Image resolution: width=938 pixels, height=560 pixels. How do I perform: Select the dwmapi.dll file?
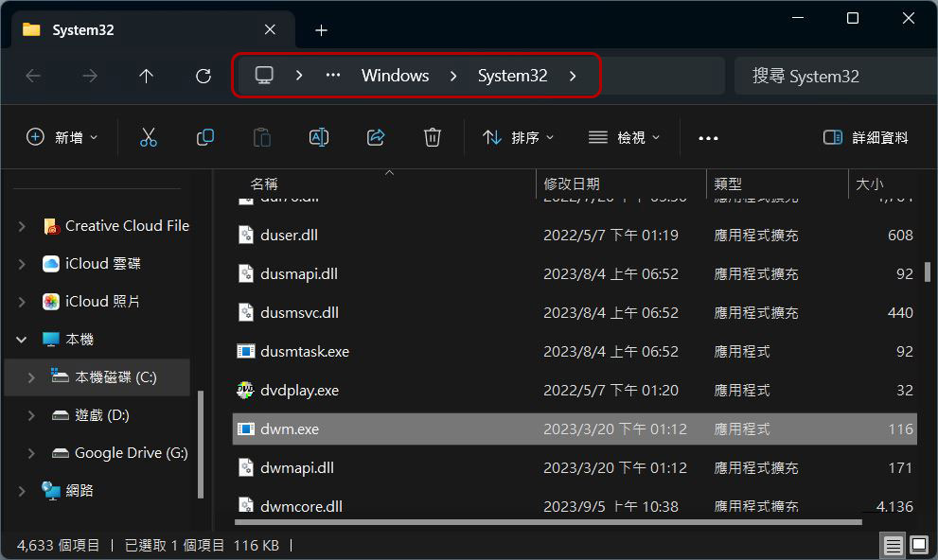point(297,468)
